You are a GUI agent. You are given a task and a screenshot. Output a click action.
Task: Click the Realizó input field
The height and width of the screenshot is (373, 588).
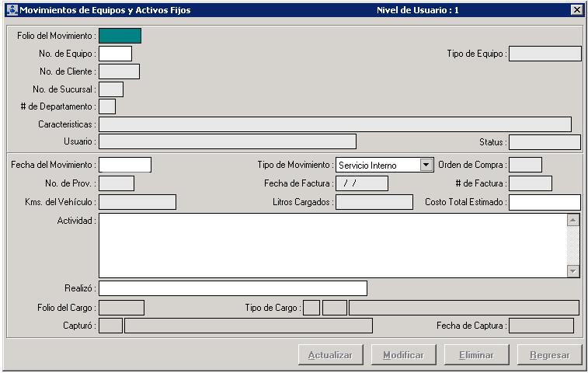232,288
